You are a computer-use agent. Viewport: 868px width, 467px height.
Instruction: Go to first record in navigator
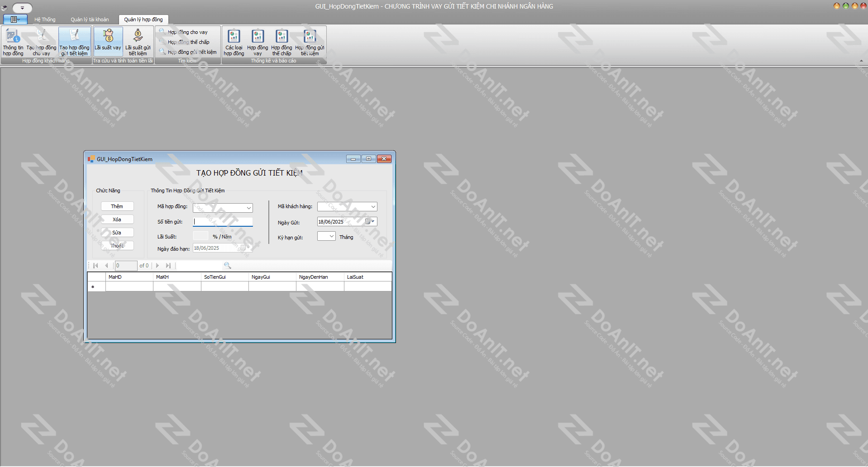pyautogui.click(x=96, y=266)
